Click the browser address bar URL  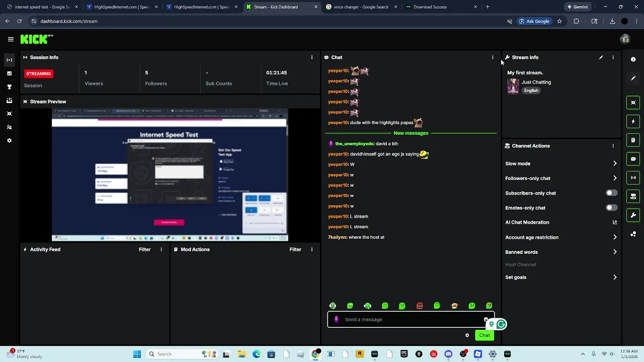coord(69,21)
